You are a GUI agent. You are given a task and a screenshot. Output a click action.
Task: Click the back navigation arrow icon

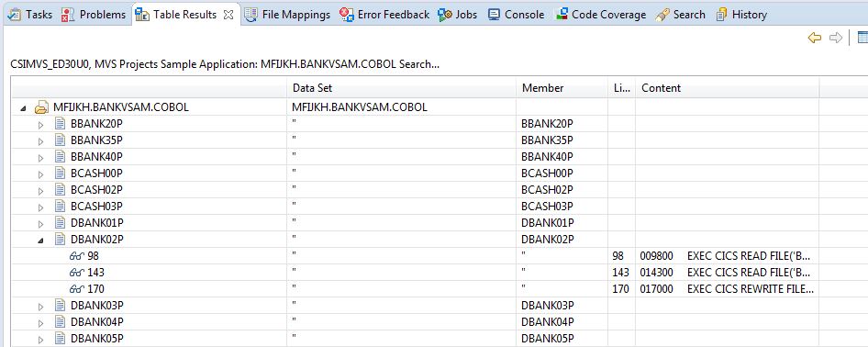coord(814,38)
